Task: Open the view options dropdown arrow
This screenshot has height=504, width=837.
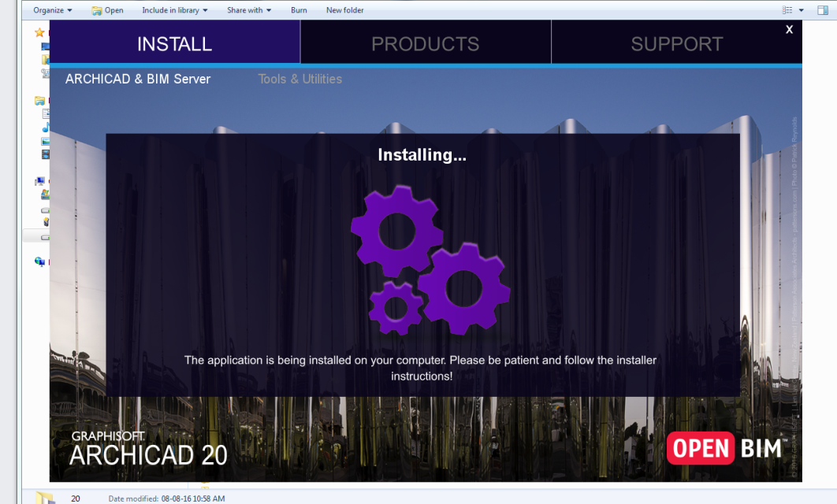Action: [x=802, y=10]
